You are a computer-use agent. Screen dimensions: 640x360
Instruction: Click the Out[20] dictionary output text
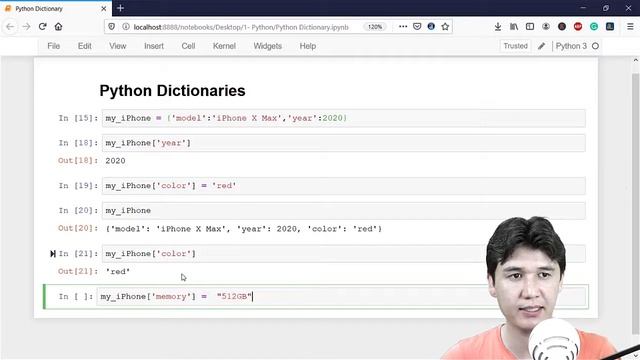pyautogui.click(x=243, y=229)
